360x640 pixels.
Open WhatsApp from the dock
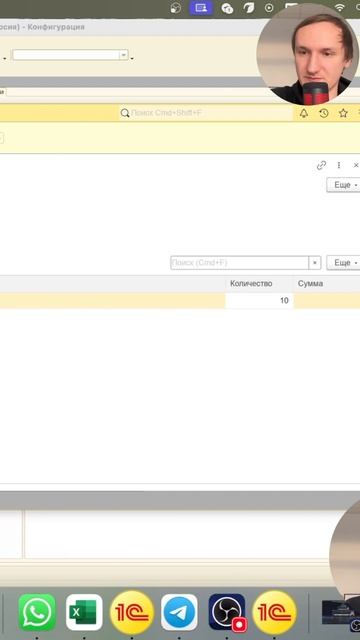(x=37, y=612)
